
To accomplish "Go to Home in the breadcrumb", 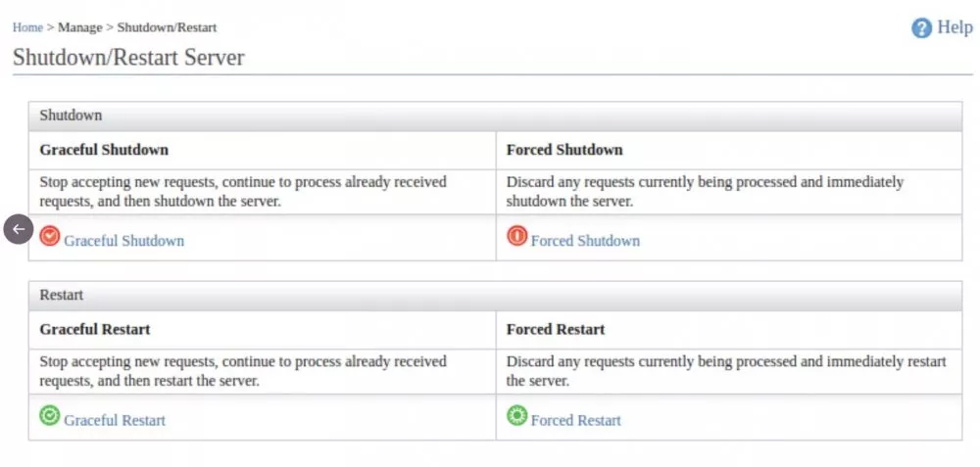I will 27,27.
